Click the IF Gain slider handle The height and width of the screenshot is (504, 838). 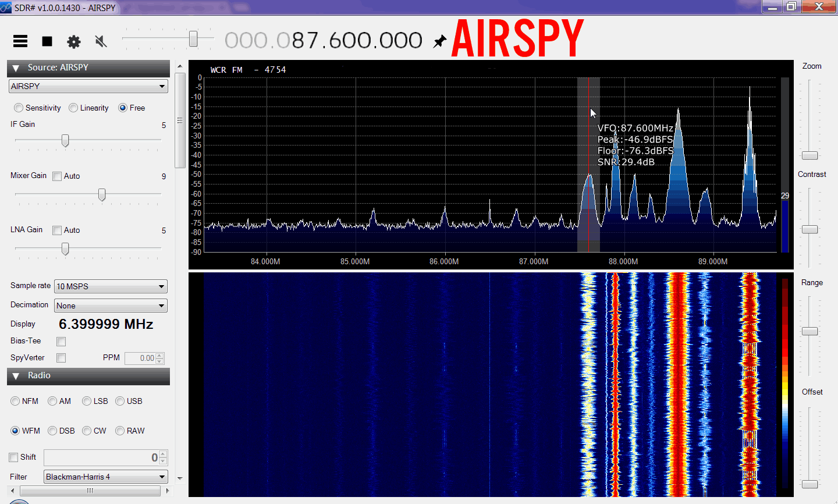click(65, 140)
